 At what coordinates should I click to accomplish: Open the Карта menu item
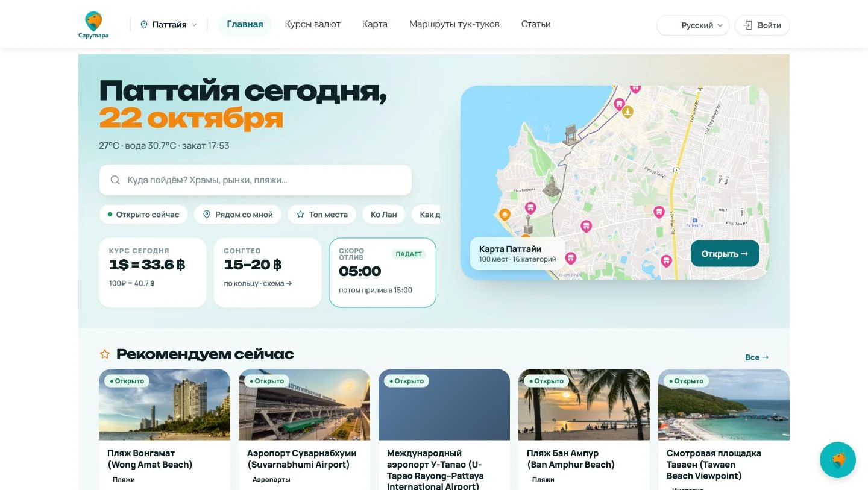[x=375, y=24]
